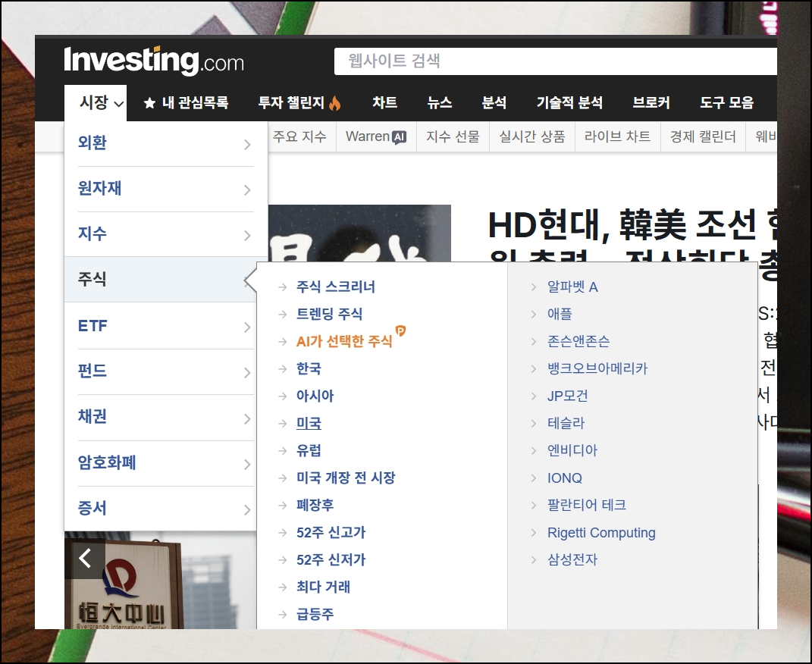The image size is (812, 664).
Task: Click the orange P badge by AI가 선택한 주식
Action: pyautogui.click(x=401, y=330)
